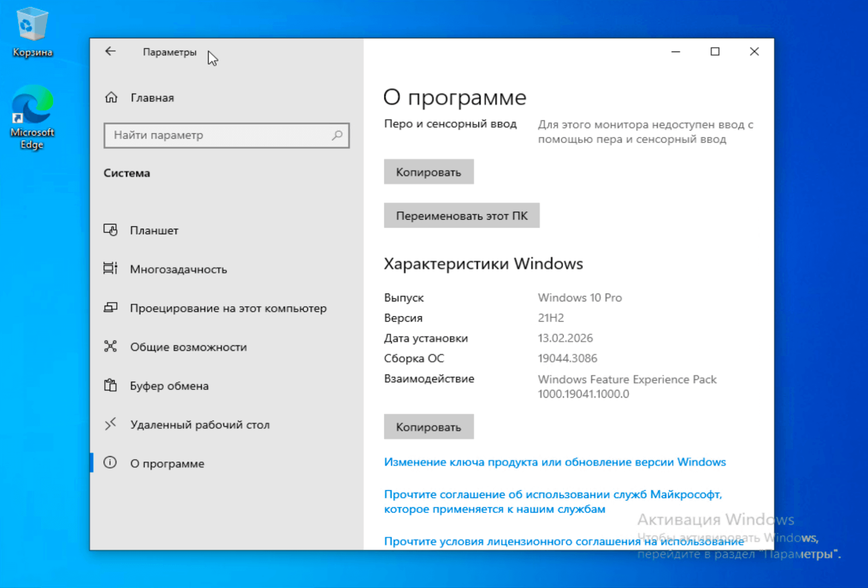Open the Главная home icon
Image resolution: width=868 pixels, height=588 pixels.
(111, 97)
